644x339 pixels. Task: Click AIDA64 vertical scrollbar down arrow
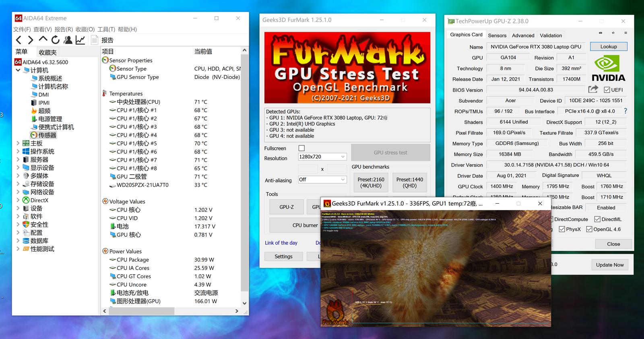[x=244, y=303]
